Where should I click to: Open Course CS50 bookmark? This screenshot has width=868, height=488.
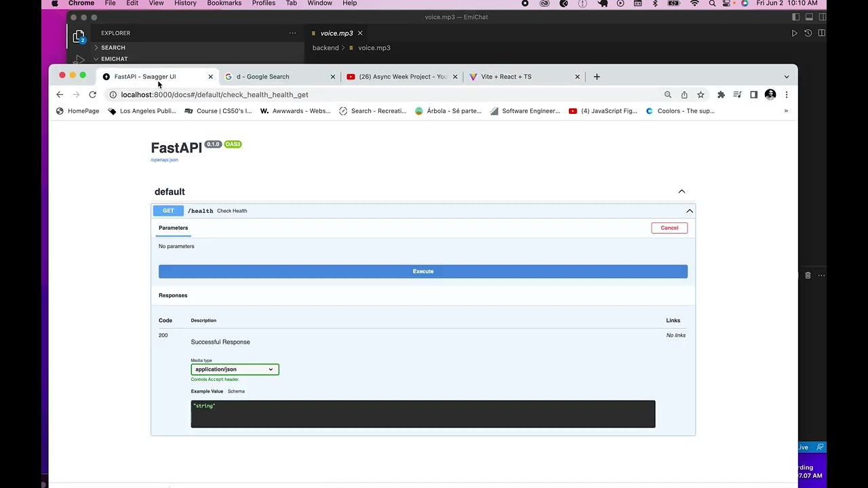(218, 111)
